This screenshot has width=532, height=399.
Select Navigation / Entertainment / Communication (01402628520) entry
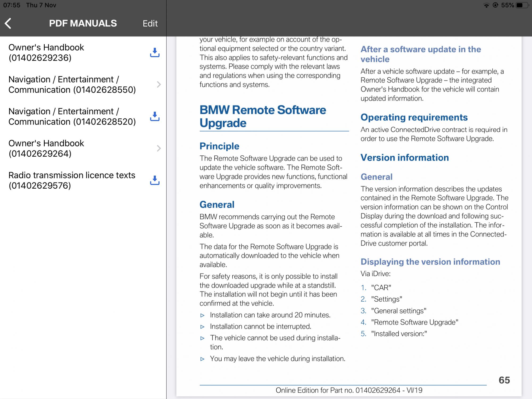tap(83, 117)
